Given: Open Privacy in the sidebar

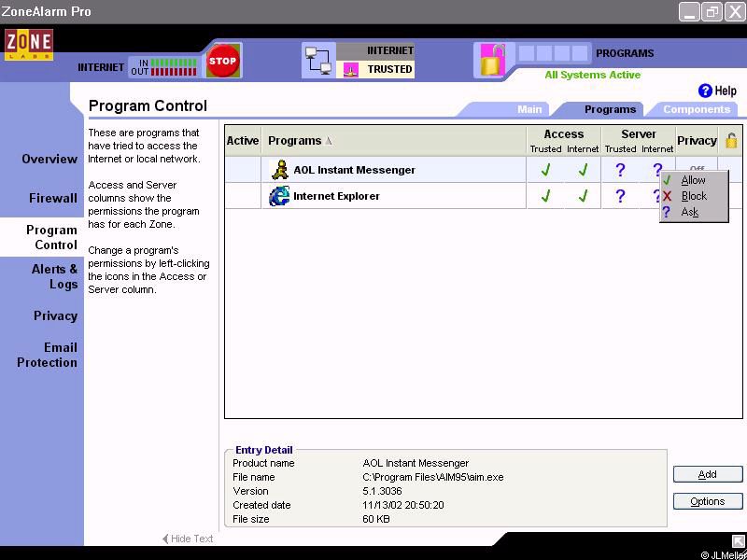Looking at the screenshot, I should pos(55,315).
